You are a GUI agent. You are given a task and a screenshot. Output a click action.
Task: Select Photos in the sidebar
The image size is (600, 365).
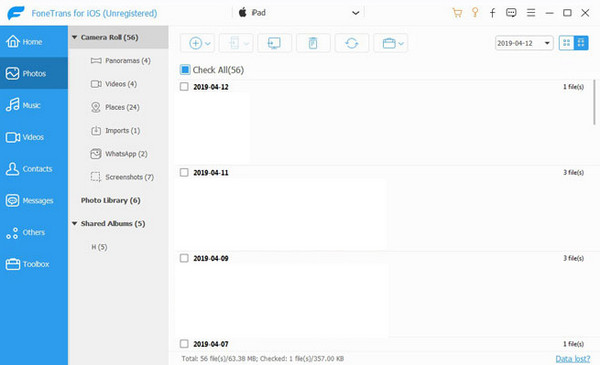(x=34, y=73)
